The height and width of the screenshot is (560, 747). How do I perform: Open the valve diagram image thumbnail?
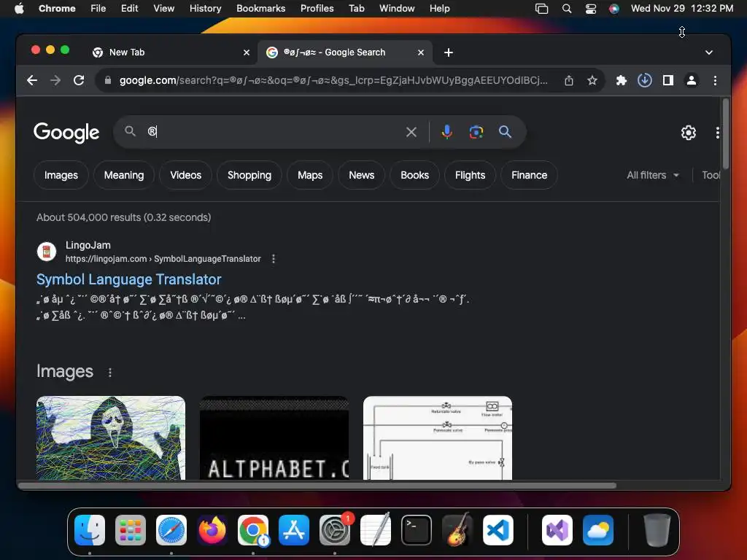(438, 437)
